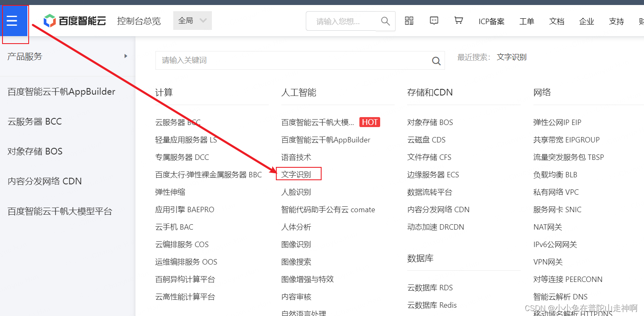
Task: Open 智能代码助手公有云 comate
Action: pos(328,210)
